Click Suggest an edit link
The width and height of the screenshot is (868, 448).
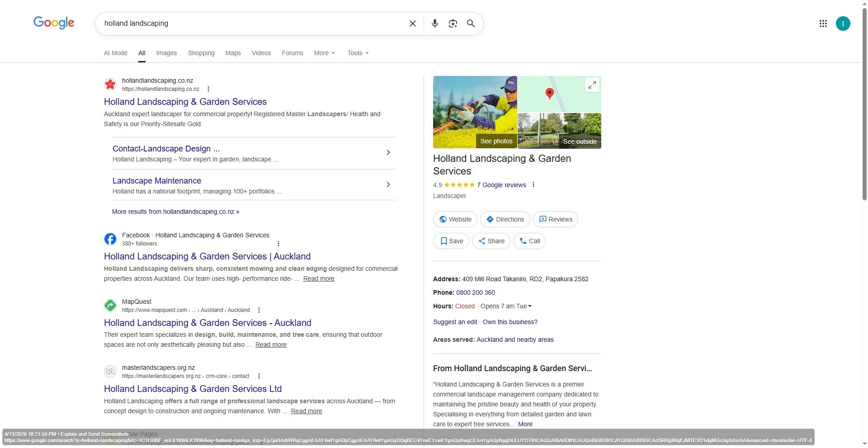(x=455, y=322)
